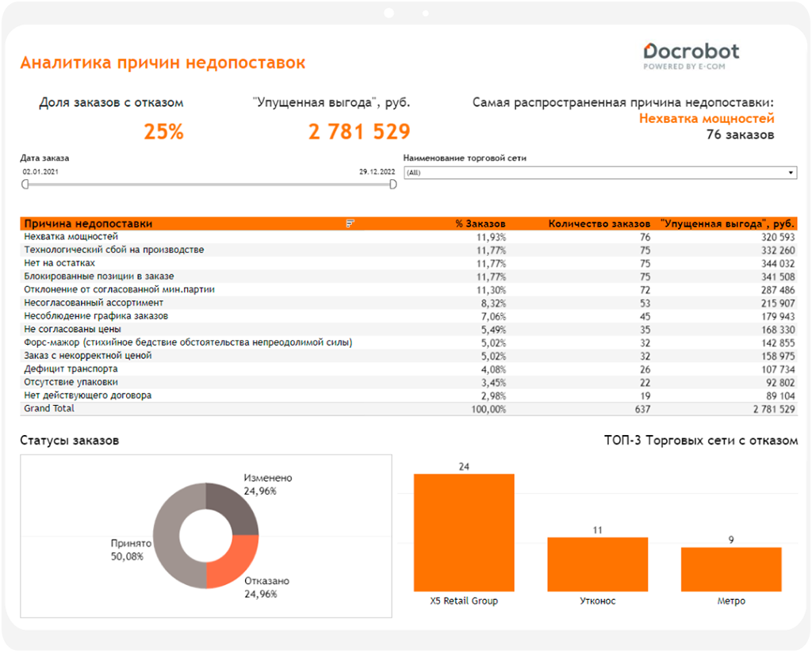This screenshot has width=812, height=653.
Task: Click the "Упущенная выгода", руб. column header
Action: tap(726, 224)
